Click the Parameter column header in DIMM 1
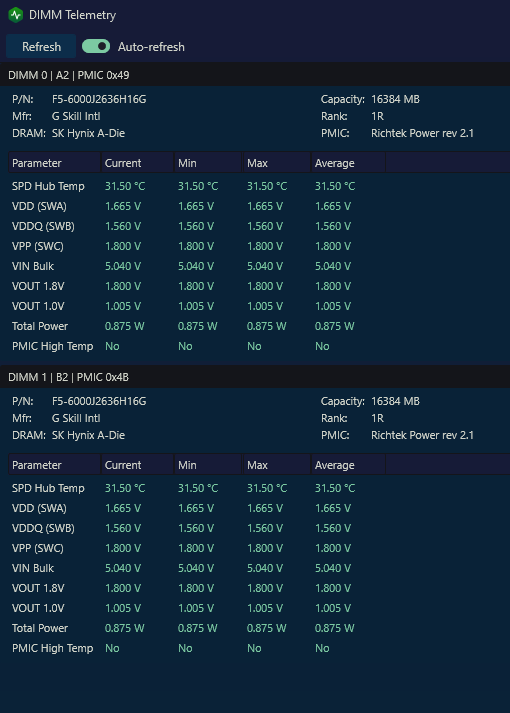Viewport: 510px width, 713px height. pyautogui.click(x=54, y=465)
